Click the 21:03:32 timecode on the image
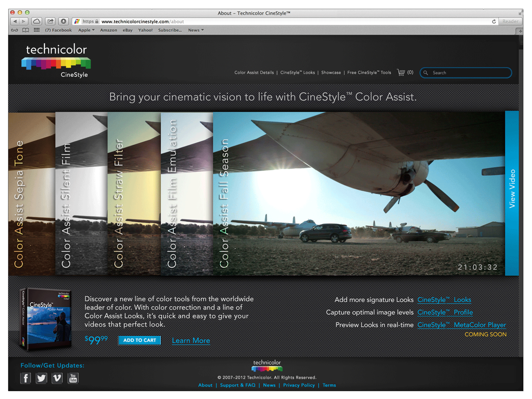532x399 pixels. (x=477, y=267)
